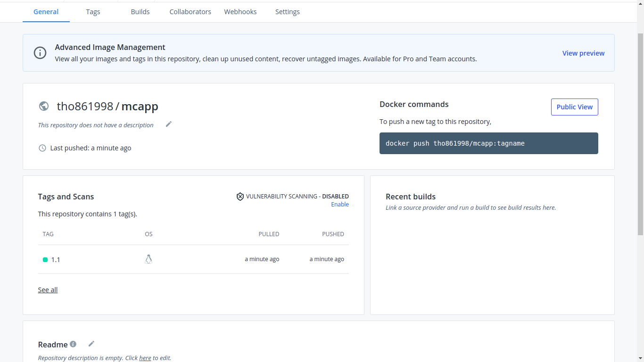
Task: Click the vulnerability scanning shield icon
Action: tap(240, 197)
